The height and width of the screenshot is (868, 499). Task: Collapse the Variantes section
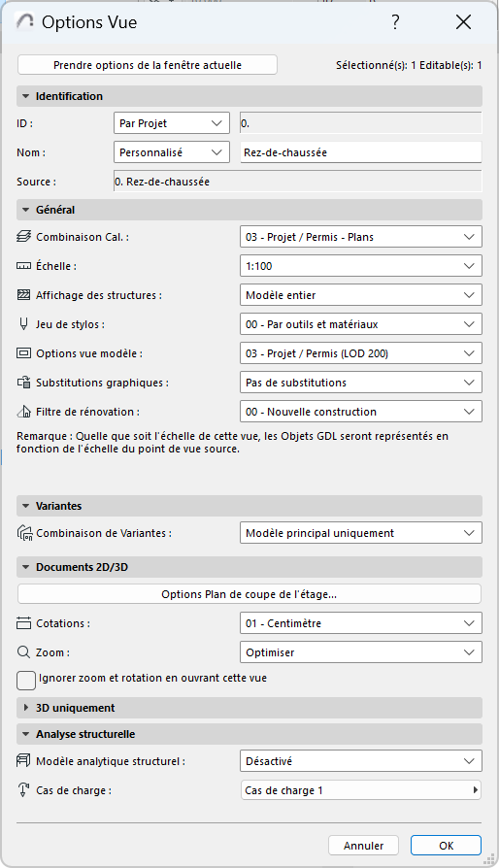(x=249, y=506)
